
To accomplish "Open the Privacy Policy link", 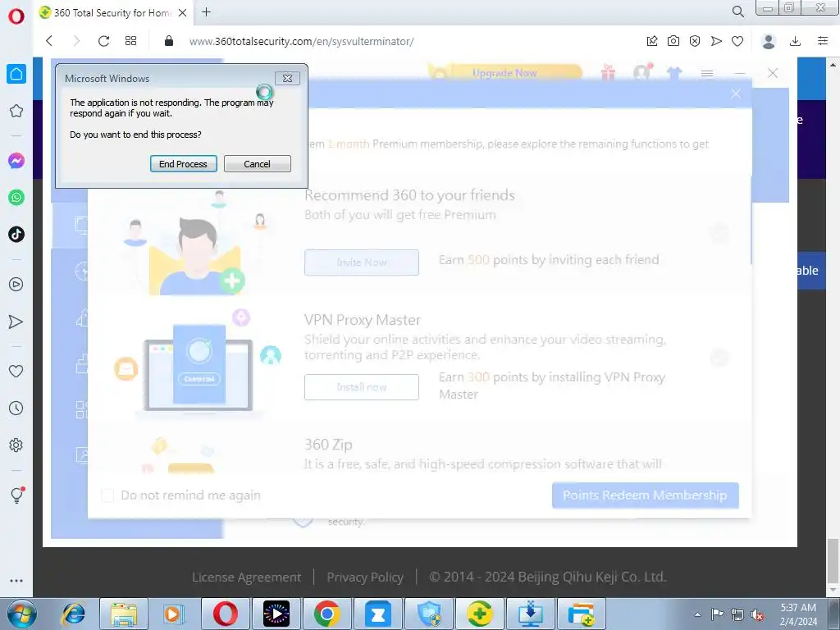I will point(365,577).
